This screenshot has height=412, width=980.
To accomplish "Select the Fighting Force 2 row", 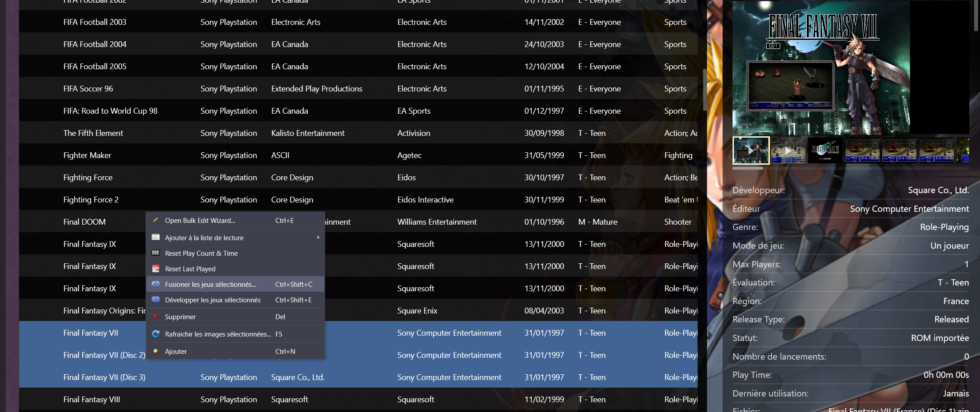I will tap(358, 199).
